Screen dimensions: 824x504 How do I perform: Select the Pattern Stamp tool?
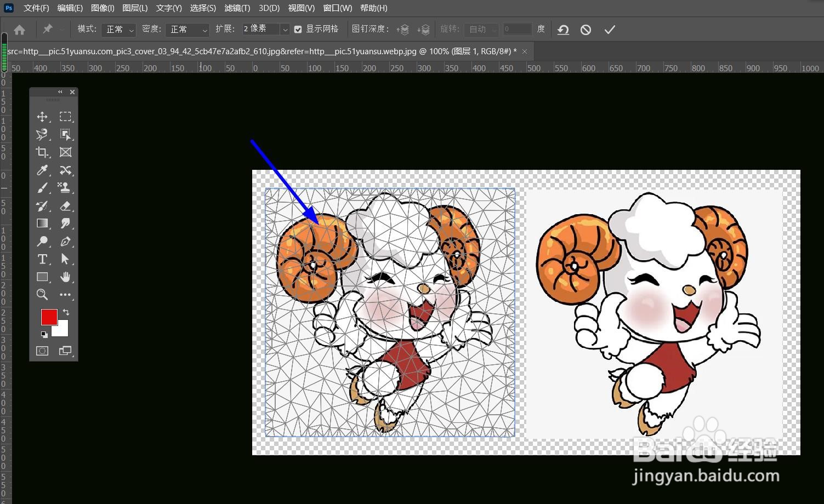65,188
